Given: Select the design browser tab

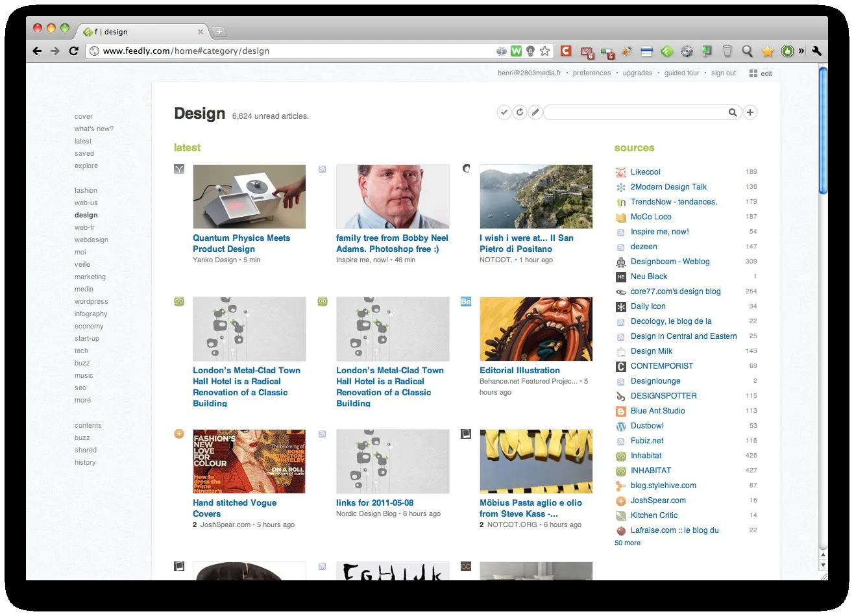Looking at the screenshot, I should [x=143, y=31].
